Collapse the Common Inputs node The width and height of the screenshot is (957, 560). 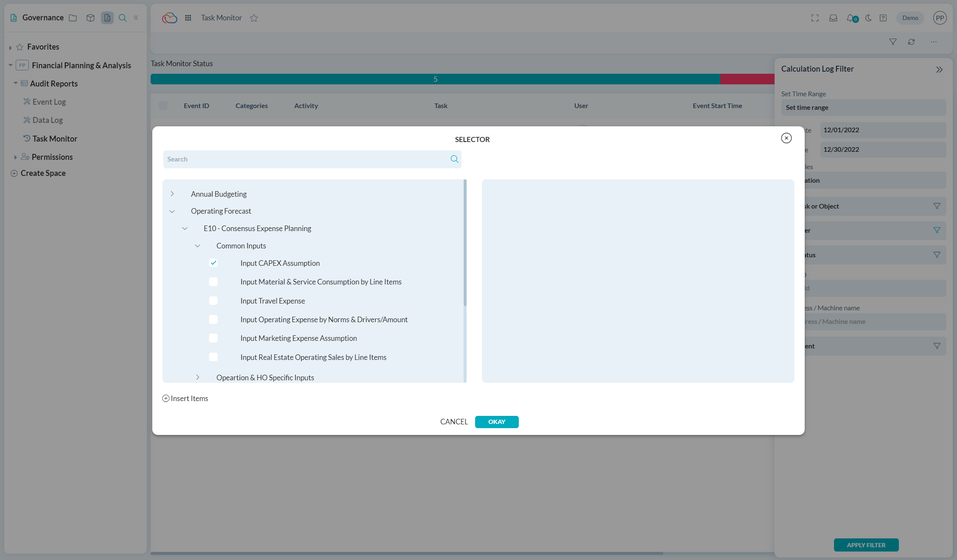(x=198, y=246)
